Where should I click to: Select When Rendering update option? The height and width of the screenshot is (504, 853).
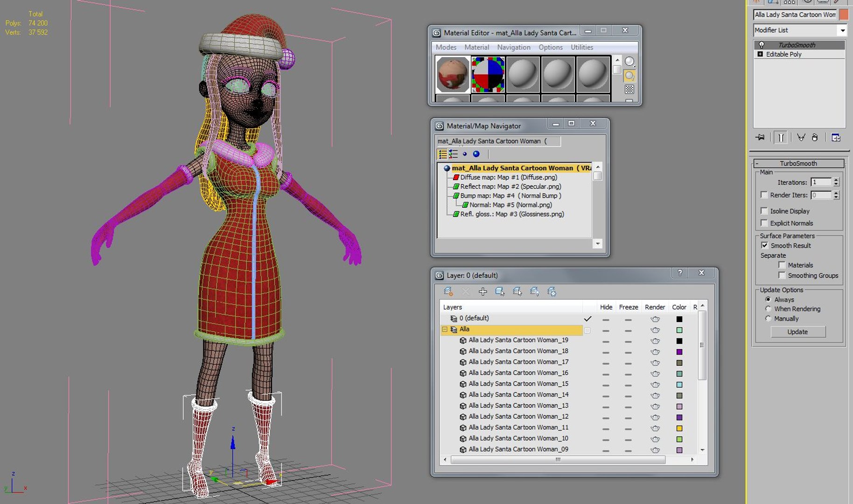[768, 309]
